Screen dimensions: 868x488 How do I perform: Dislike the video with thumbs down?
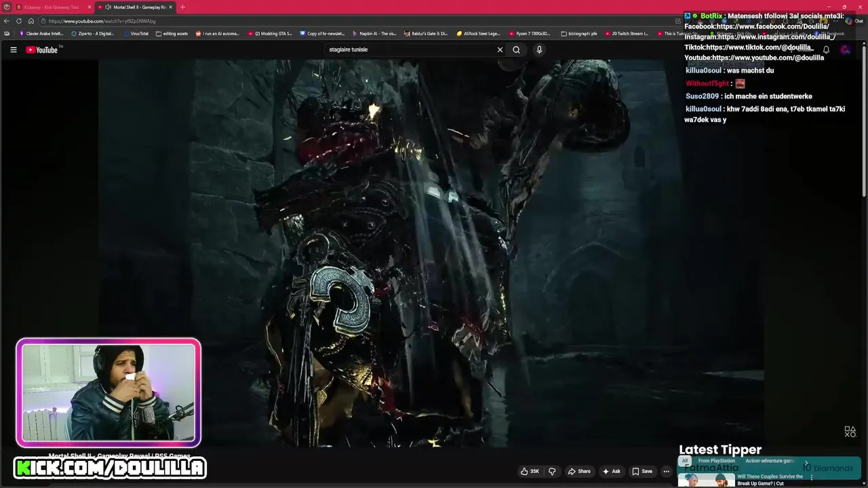pos(552,471)
